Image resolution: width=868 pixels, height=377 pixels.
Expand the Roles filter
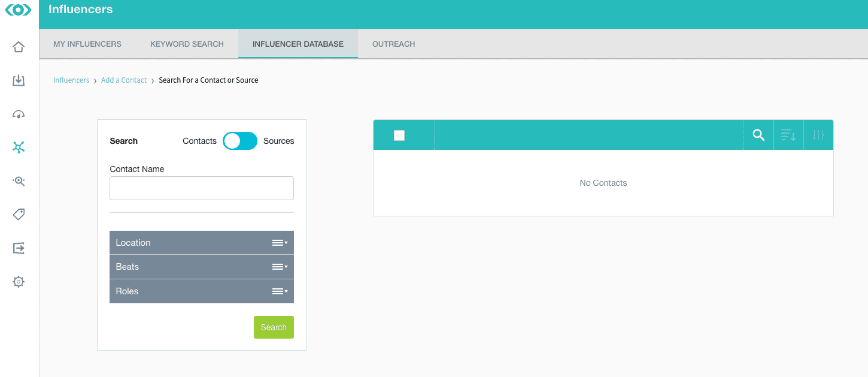pos(201,291)
